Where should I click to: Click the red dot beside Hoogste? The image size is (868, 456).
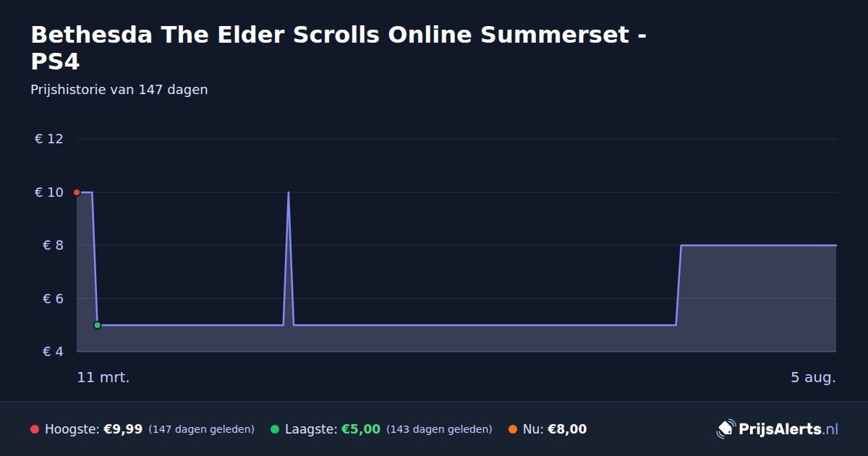point(35,429)
